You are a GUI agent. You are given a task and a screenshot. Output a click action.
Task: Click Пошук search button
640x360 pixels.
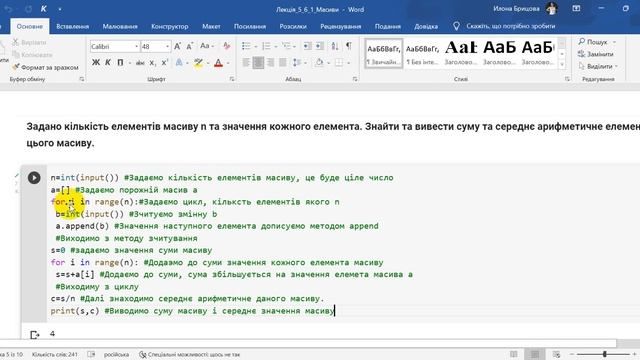593,42
